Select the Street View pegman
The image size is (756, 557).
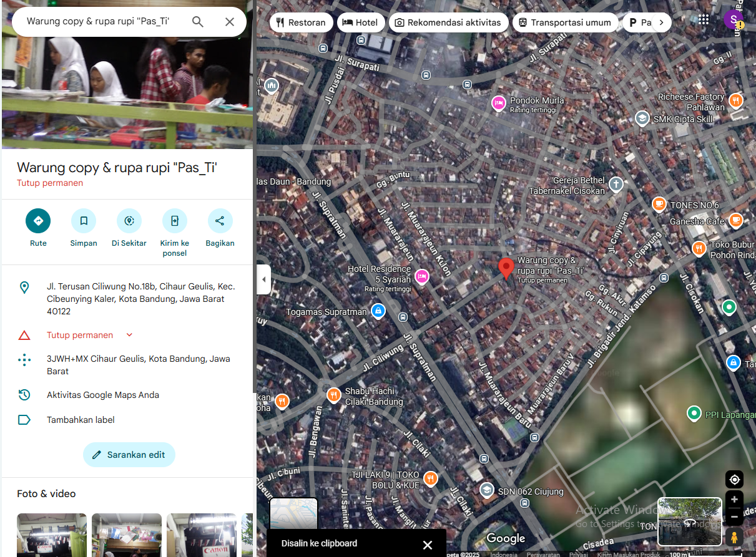coord(734,538)
